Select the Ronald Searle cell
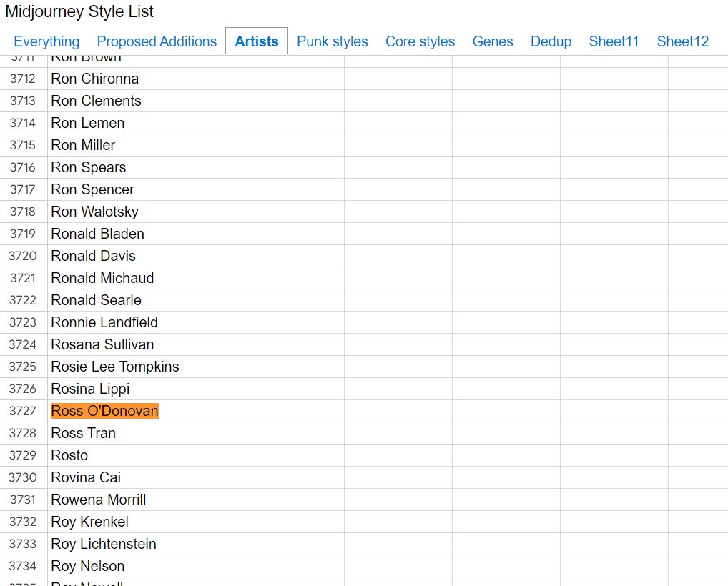The image size is (728, 586). (96, 300)
